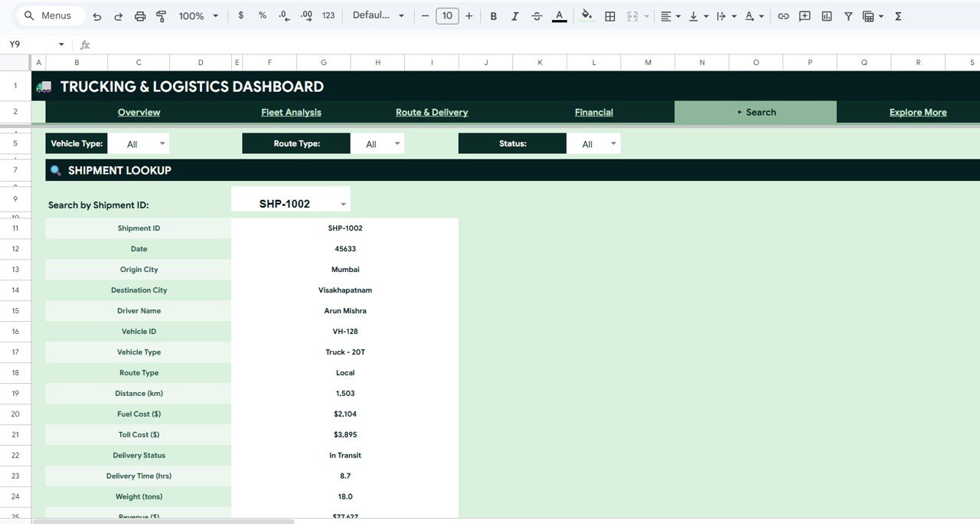Open the text color picker
980x524 pixels.
pos(559,15)
